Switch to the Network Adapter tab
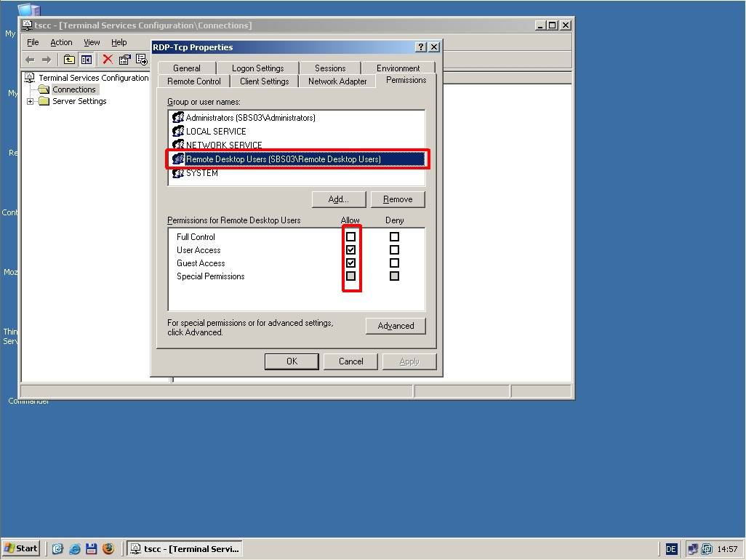Viewport: 746px width, 560px height. coord(337,81)
